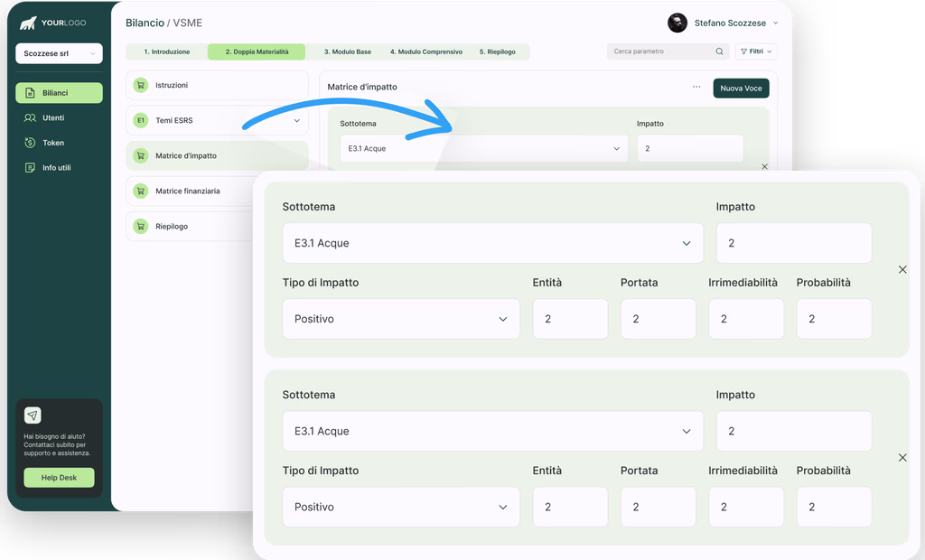Screen dimensions: 925x560
Task: Switch to 3. Modulo Base tab
Action: click(348, 52)
